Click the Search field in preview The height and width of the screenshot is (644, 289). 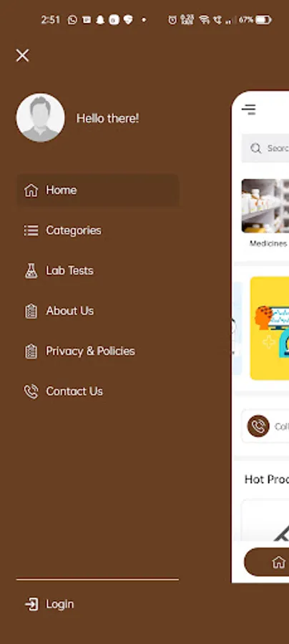pyautogui.click(x=265, y=148)
